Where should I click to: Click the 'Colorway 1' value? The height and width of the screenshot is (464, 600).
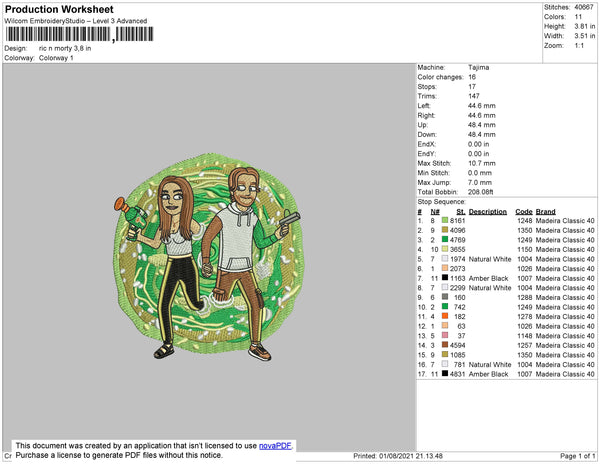pos(56,58)
